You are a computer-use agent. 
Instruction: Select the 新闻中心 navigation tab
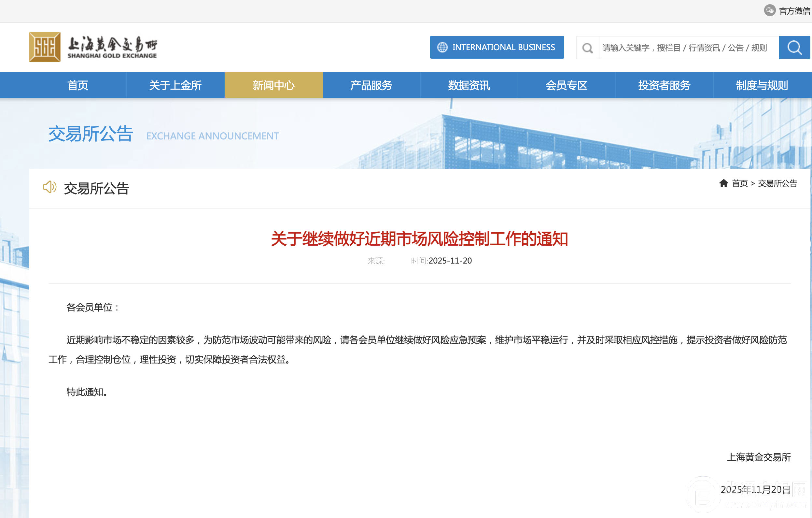(273, 85)
